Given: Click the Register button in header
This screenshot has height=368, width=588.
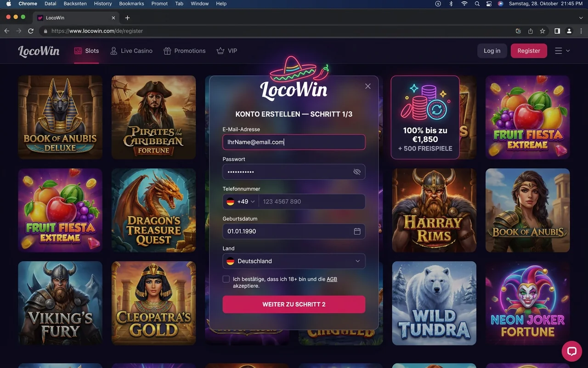Looking at the screenshot, I should pyautogui.click(x=529, y=51).
